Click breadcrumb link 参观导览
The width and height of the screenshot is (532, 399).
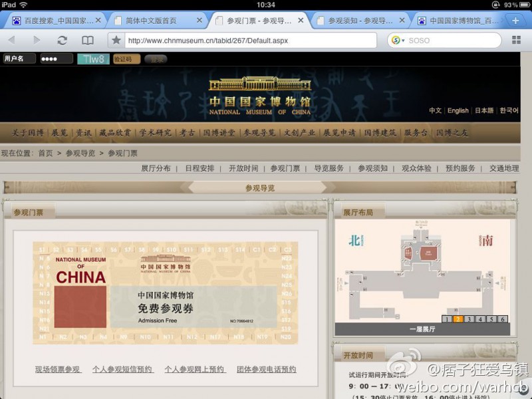80,153
